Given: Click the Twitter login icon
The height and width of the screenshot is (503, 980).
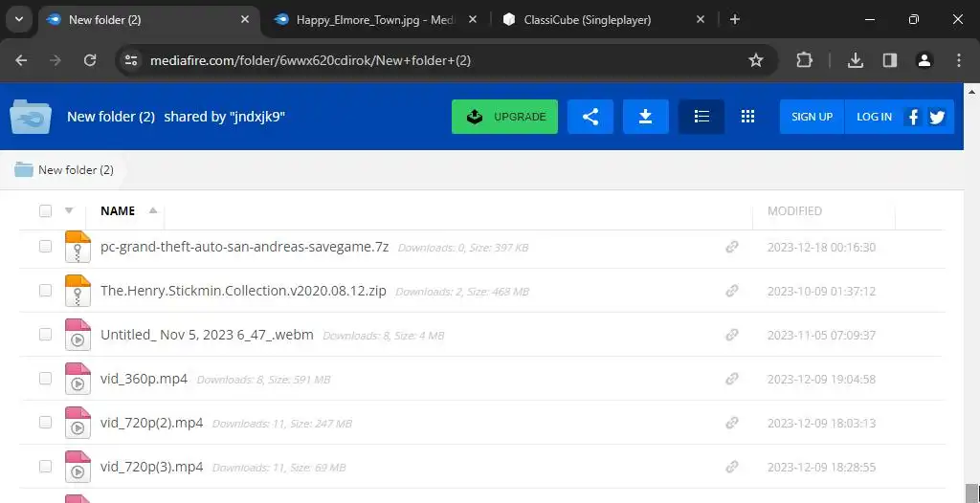Looking at the screenshot, I should [937, 117].
